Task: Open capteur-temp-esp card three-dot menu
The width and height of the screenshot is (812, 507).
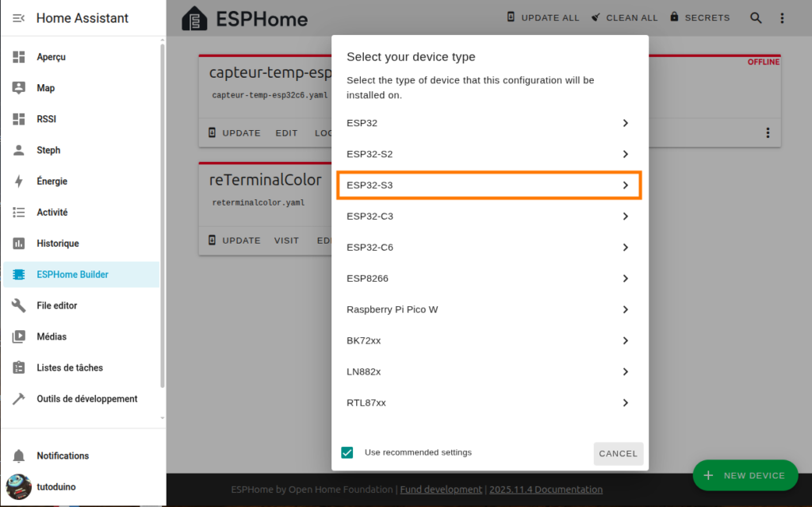Action: pos(768,133)
